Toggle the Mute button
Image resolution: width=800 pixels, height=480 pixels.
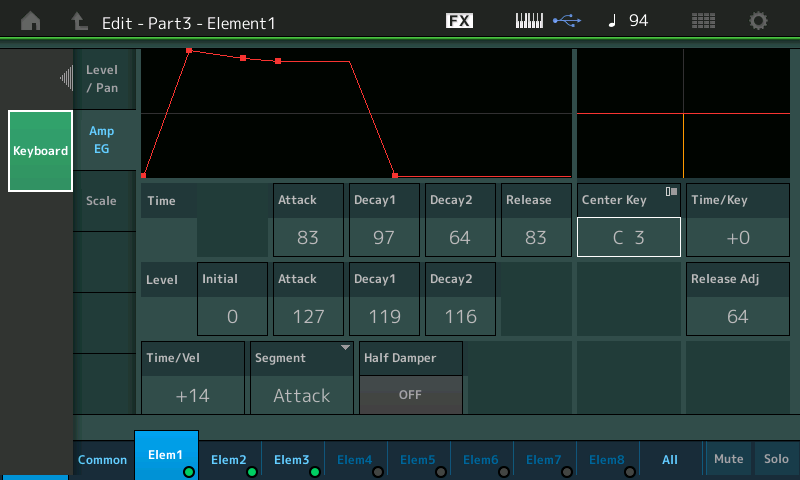pyautogui.click(x=728, y=459)
